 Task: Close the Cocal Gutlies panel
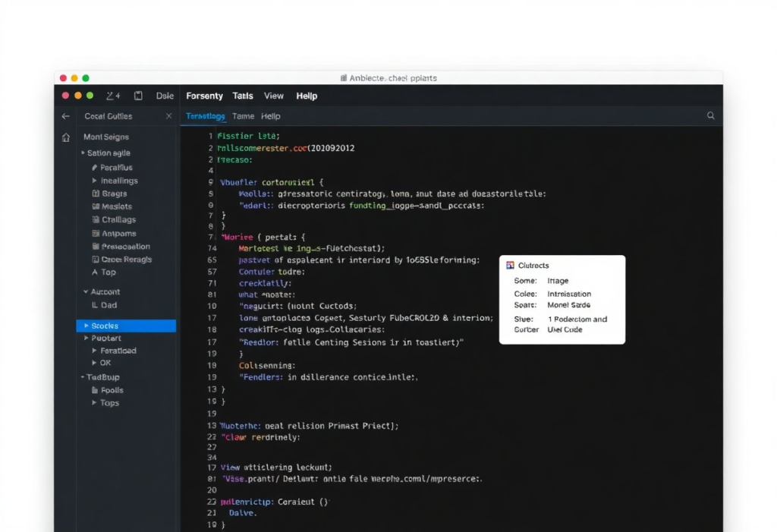169,115
